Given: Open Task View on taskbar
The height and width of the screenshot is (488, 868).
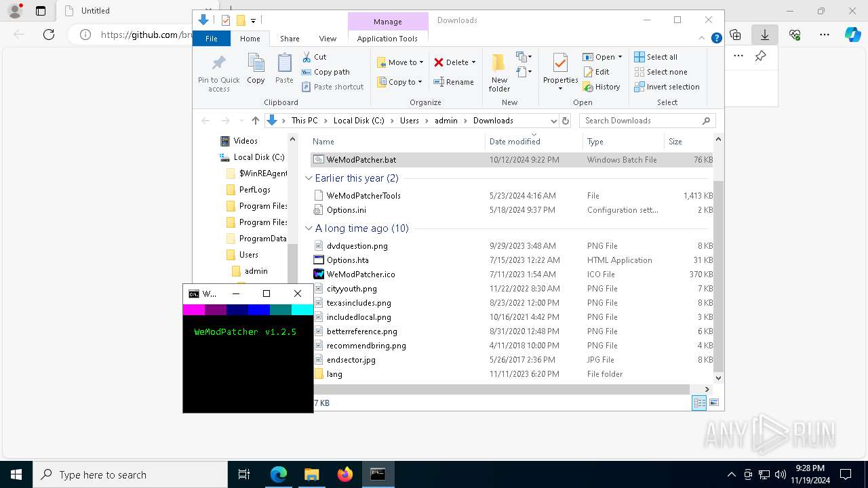Looking at the screenshot, I should pos(245,474).
